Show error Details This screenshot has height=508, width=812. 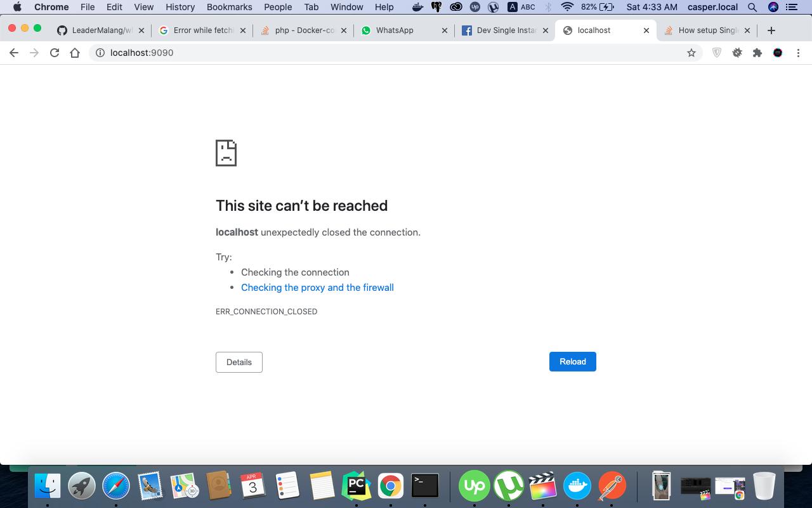tap(239, 362)
